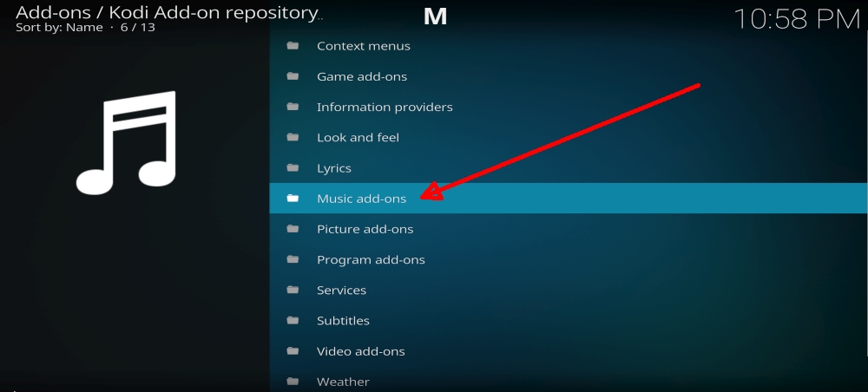Click the Sort by: Name label
Image resolution: width=868 pixels, height=392 pixels.
[59, 27]
